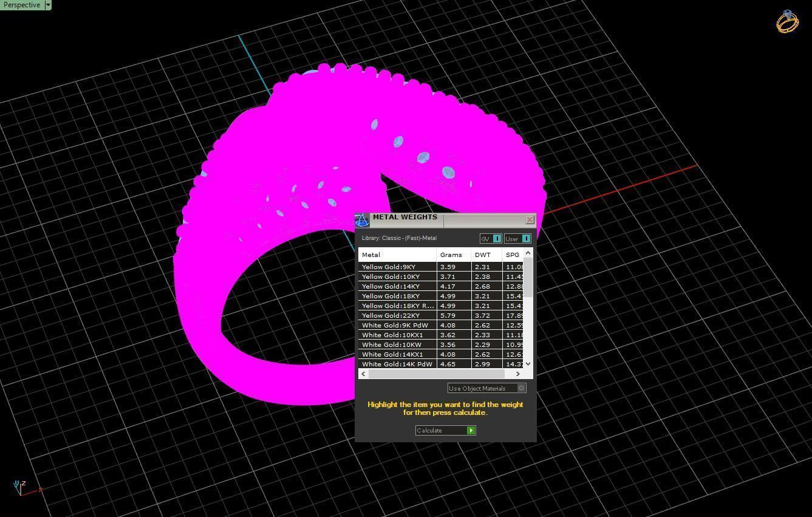
Task: Click the vertical scrollbar thumb
Action: [x=528, y=277]
